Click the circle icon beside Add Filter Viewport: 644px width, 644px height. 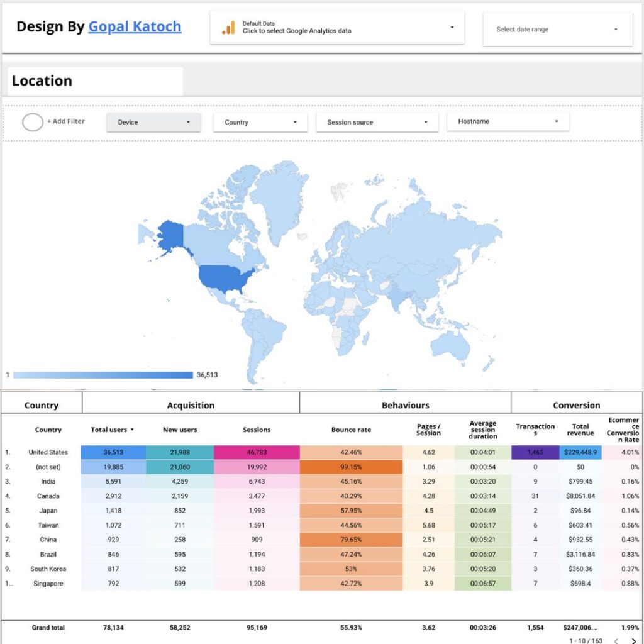tap(33, 122)
